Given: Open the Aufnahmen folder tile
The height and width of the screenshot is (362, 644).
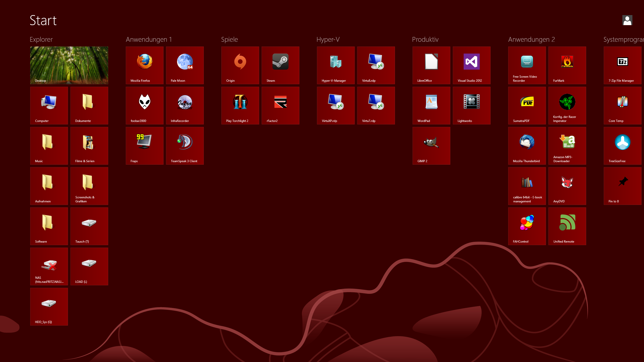Looking at the screenshot, I should click(x=49, y=186).
